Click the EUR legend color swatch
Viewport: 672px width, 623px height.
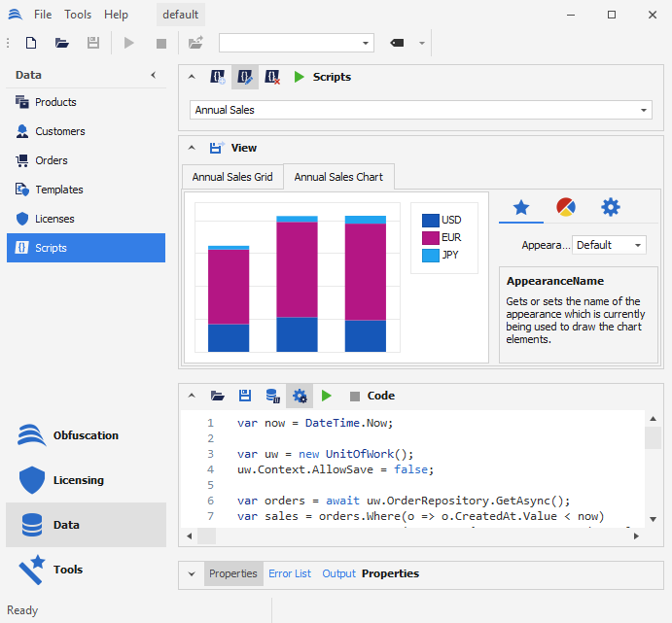[x=430, y=238]
